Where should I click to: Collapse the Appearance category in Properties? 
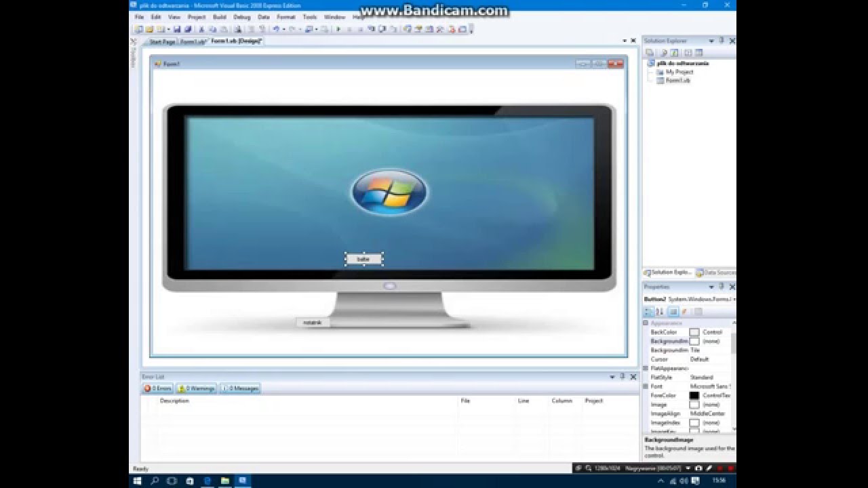(646, 323)
